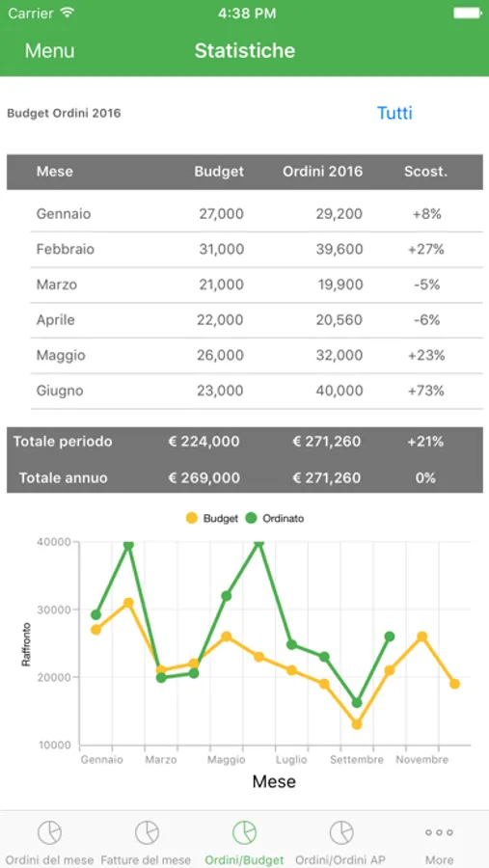Click the Ordini 2016 column header
The width and height of the screenshot is (489, 868).
[323, 172]
